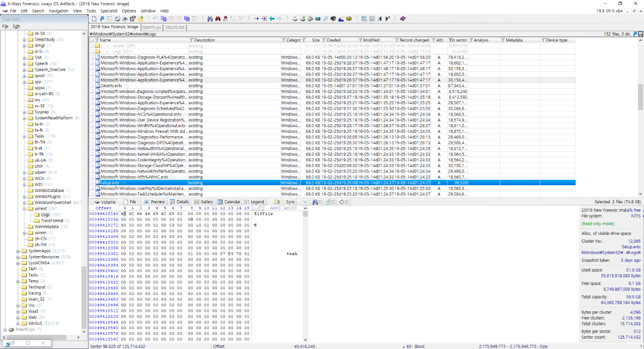Screen dimensions: 644x349
Task: Expand the wbem folder node
Action: coord(25,173)
